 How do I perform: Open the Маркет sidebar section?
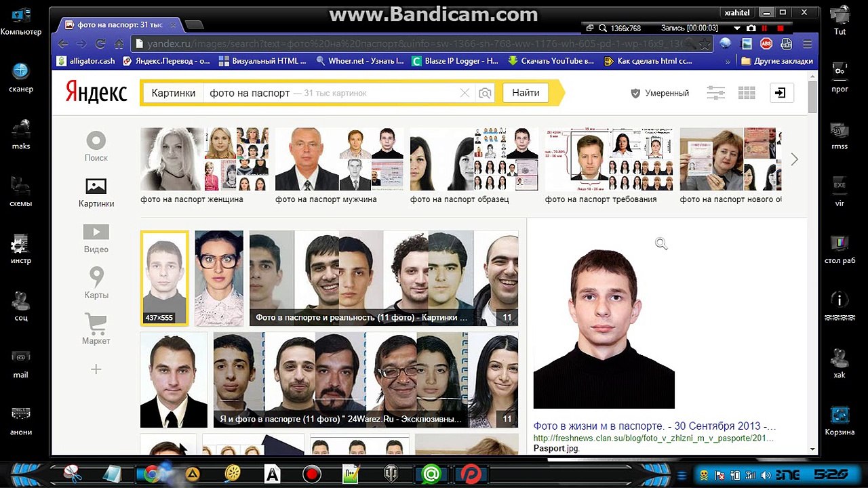96,329
